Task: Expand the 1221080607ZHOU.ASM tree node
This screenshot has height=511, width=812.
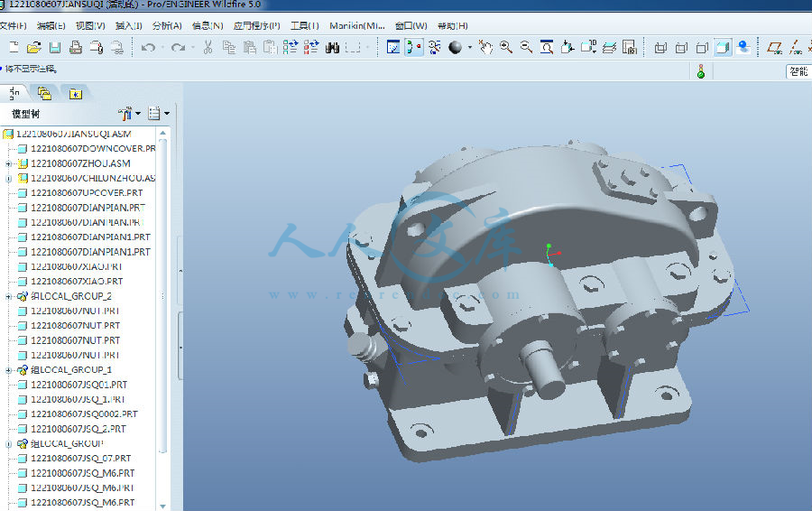Action: click(8, 163)
